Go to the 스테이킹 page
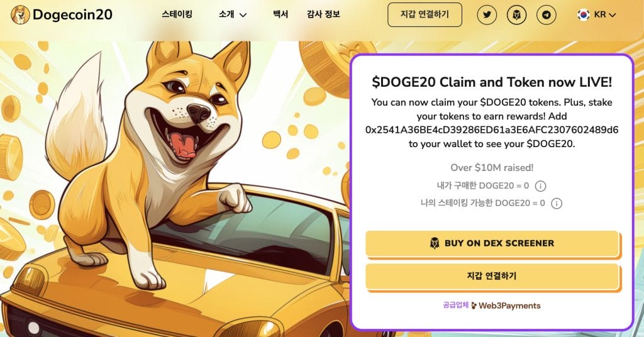Screen dimensions: 644x337 coord(177,14)
